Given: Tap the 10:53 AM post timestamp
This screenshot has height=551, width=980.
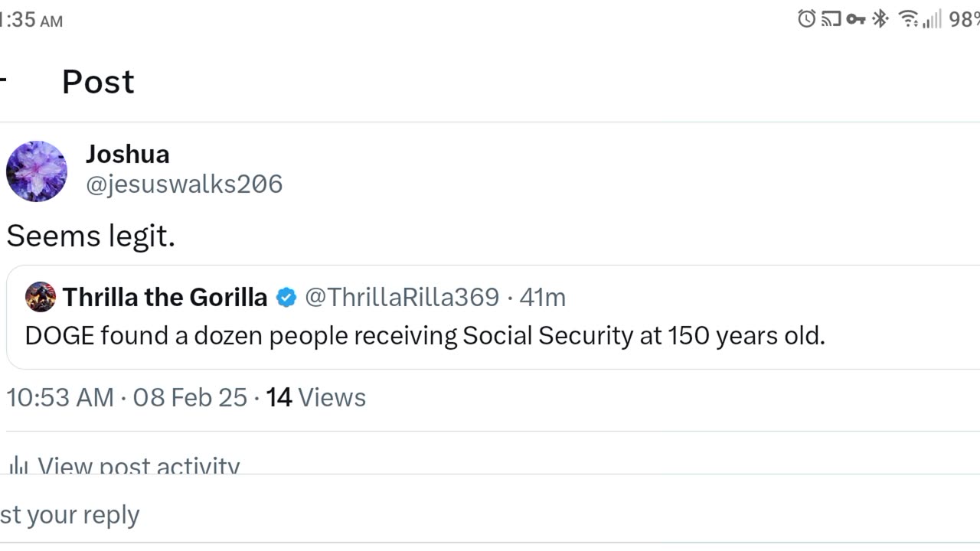Looking at the screenshot, I should pyautogui.click(x=60, y=397).
